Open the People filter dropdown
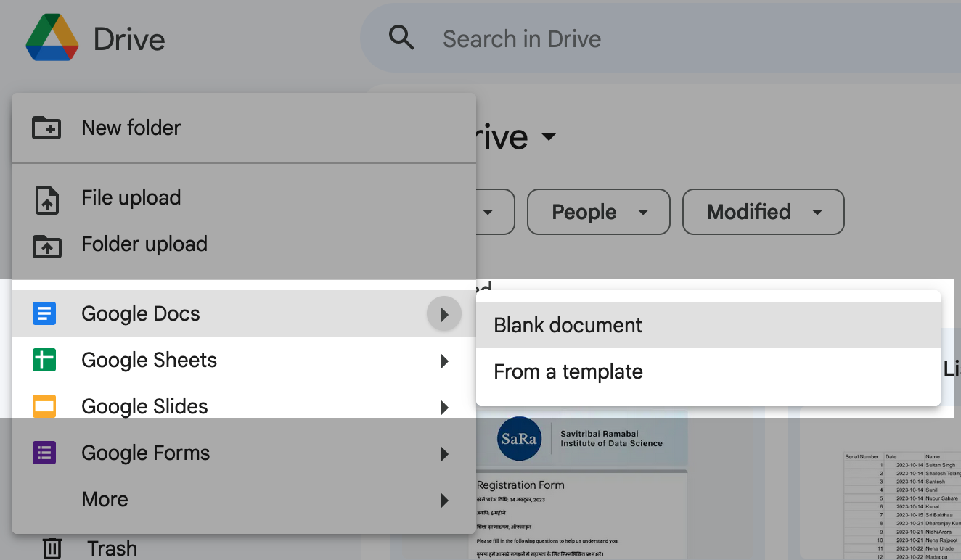 tap(598, 212)
